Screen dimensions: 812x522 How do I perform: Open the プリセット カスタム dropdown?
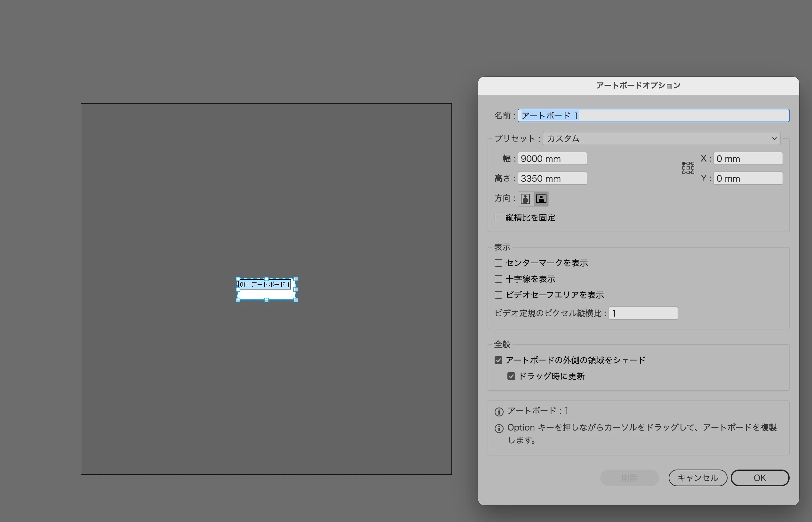point(661,138)
